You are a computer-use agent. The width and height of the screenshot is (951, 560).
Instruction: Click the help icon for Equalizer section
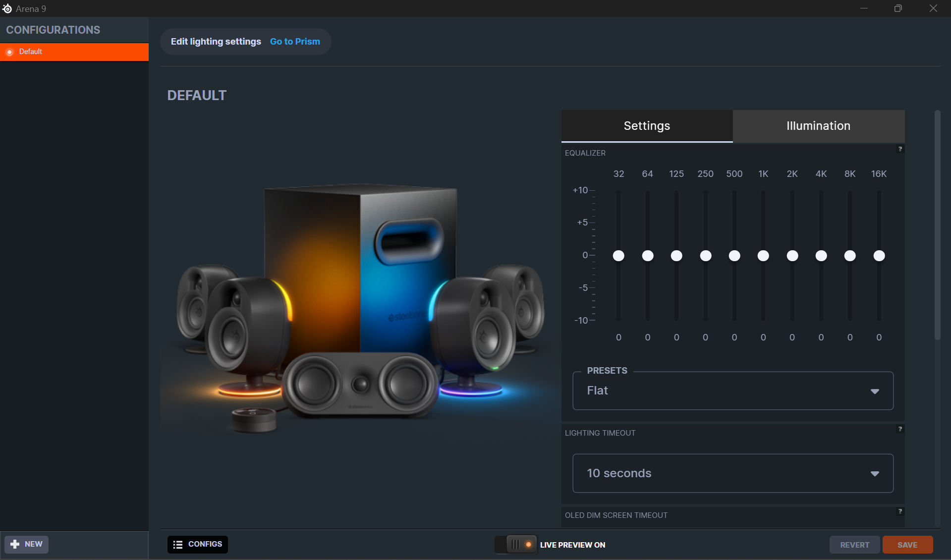click(900, 149)
